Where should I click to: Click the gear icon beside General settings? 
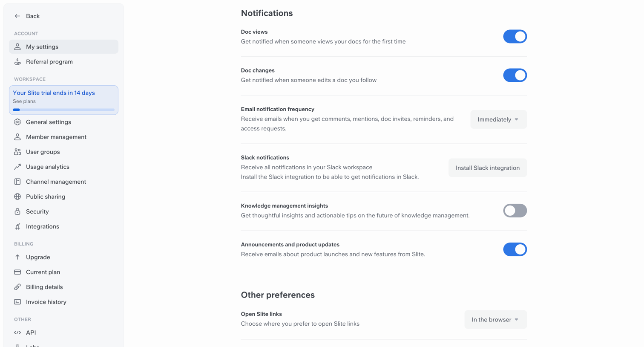tap(17, 122)
